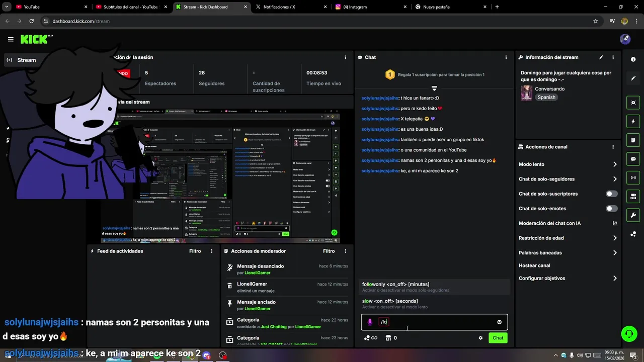This screenshot has width=644, height=362.
Task: Bookmark this page with star icon
Action: [x=596, y=21]
